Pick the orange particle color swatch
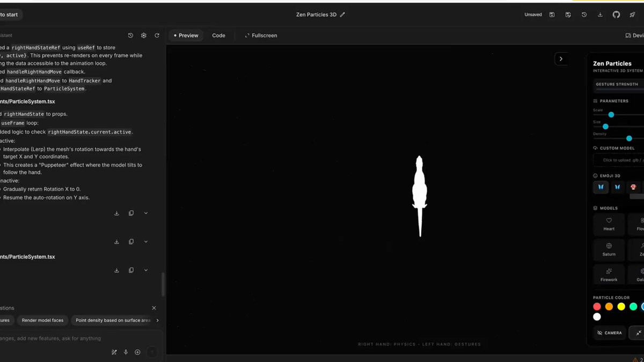The width and height of the screenshot is (644, 362). pyautogui.click(x=609, y=306)
